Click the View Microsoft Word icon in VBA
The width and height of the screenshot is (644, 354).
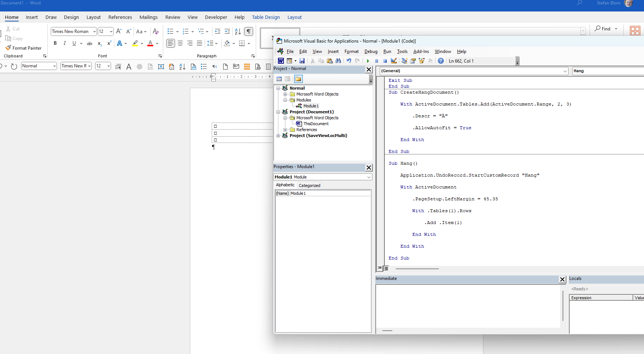click(281, 61)
